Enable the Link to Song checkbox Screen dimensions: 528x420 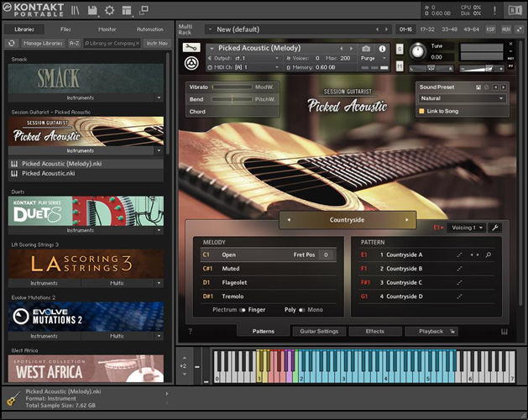421,111
